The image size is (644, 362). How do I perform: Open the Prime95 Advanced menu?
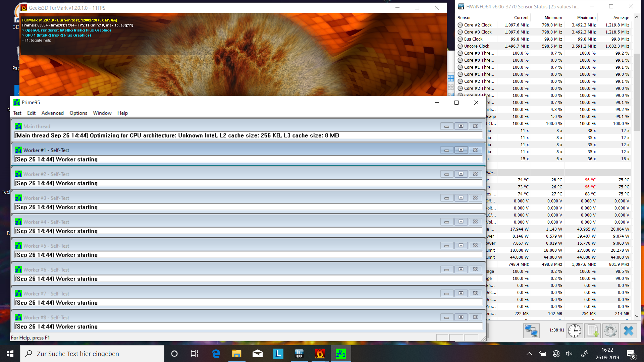click(52, 113)
